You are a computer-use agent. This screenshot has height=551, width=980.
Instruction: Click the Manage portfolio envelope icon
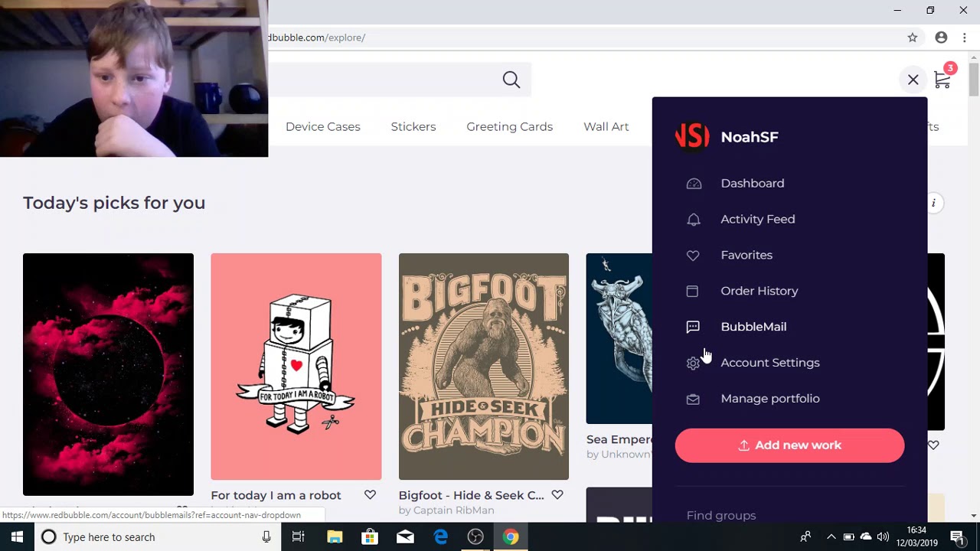[x=693, y=399]
